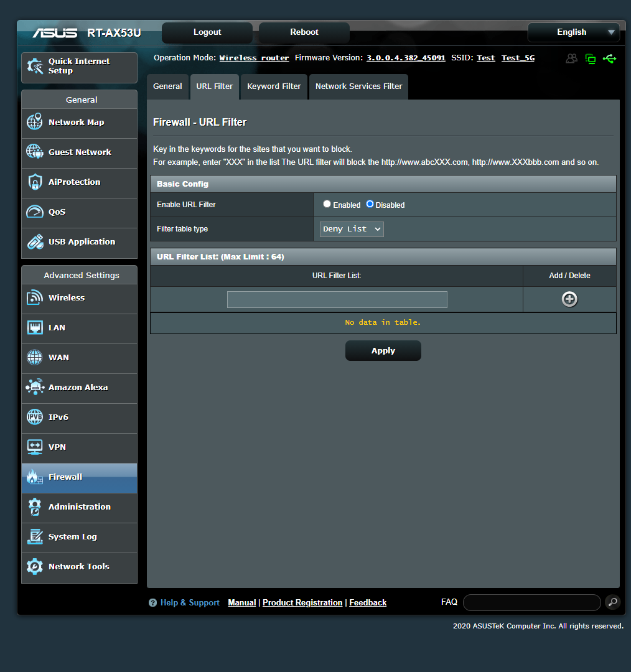This screenshot has width=631, height=672.
Task: Click the 'Enable URL Filter' label
Action: (x=186, y=205)
